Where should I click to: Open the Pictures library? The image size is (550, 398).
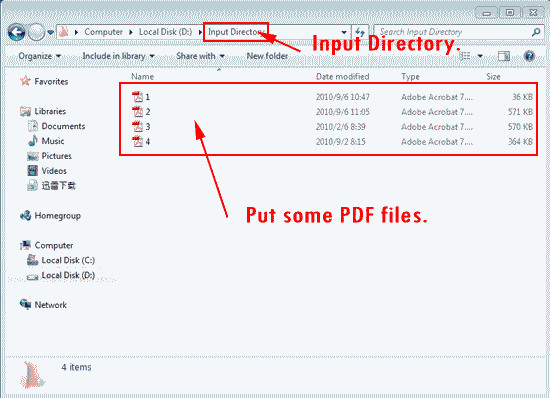(x=56, y=156)
